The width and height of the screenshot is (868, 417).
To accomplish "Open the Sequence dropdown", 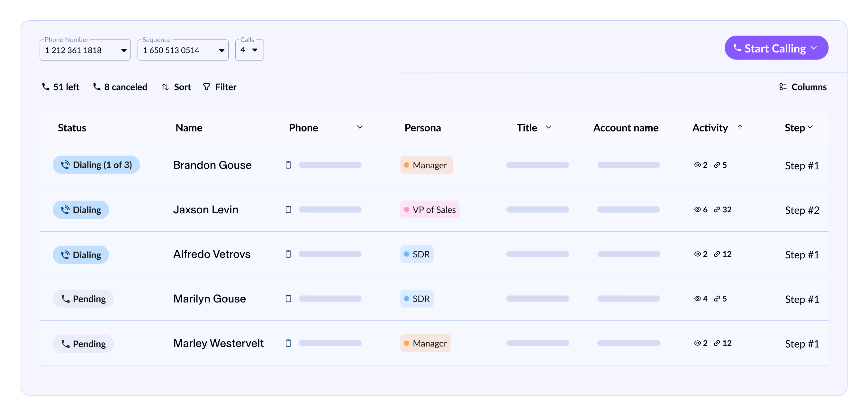I will [x=183, y=50].
